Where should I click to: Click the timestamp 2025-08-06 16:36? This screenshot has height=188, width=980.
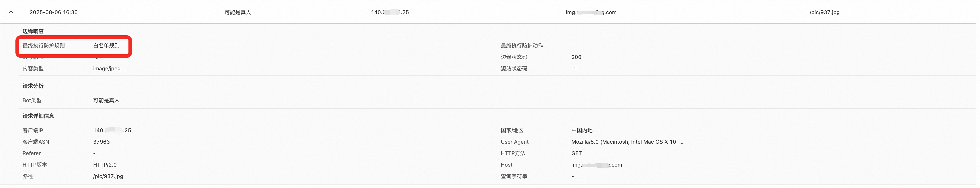[x=54, y=12]
